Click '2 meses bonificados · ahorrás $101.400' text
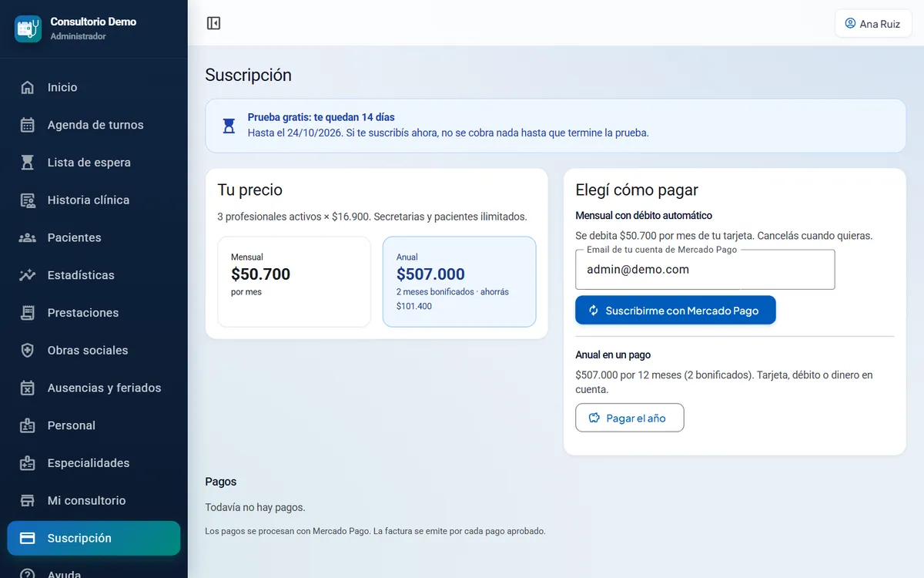924x578 pixels. point(453,299)
